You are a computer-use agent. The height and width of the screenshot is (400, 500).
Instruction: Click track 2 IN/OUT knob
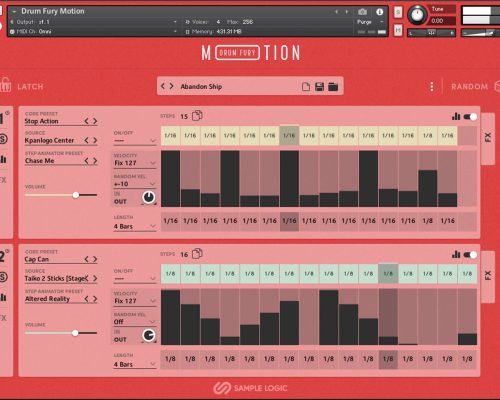(149, 335)
